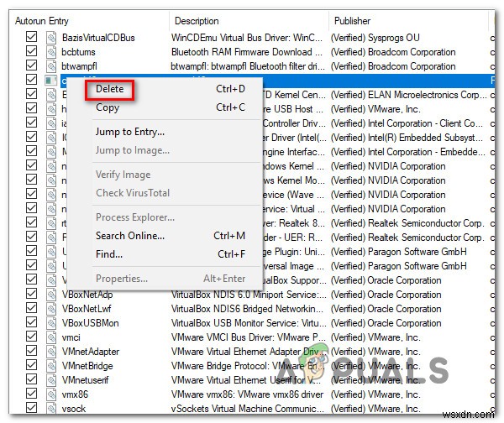Uncheck the VMnetuserif entry
Viewport: 504px width, 423px height.
click(x=32, y=379)
